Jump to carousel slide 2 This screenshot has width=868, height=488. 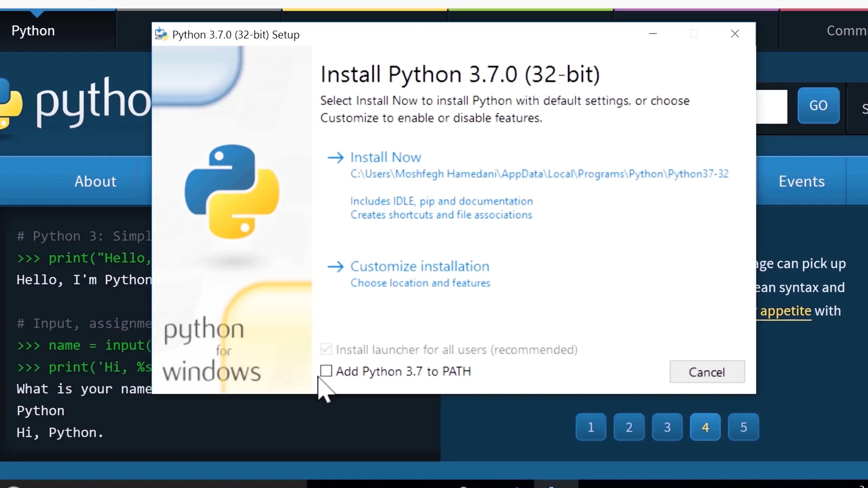click(x=629, y=427)
